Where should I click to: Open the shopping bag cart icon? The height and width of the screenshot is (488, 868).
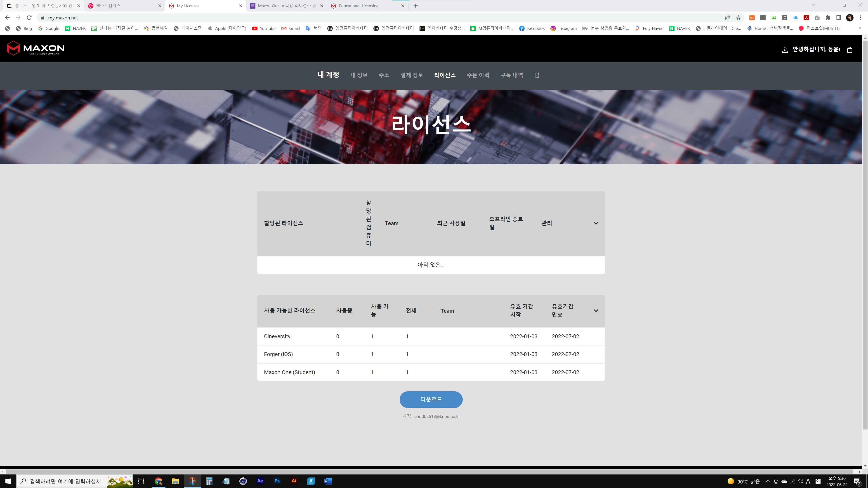click(x=849, y=49)
